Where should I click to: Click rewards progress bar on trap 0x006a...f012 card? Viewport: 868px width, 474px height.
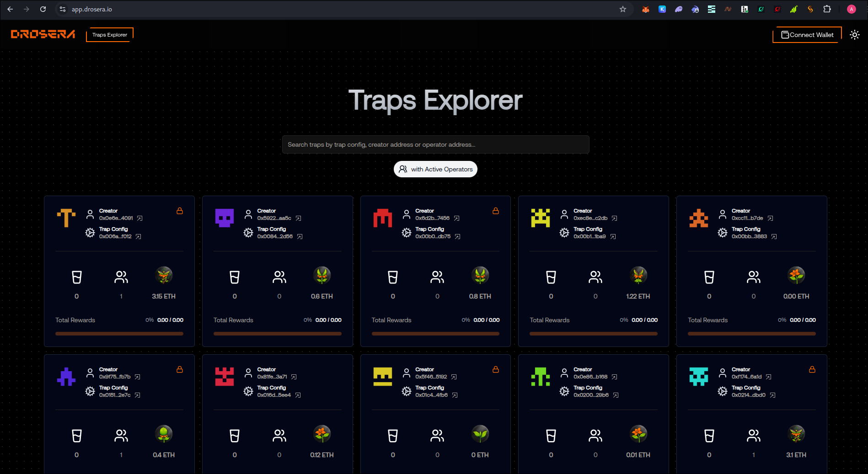pos(119,334)
